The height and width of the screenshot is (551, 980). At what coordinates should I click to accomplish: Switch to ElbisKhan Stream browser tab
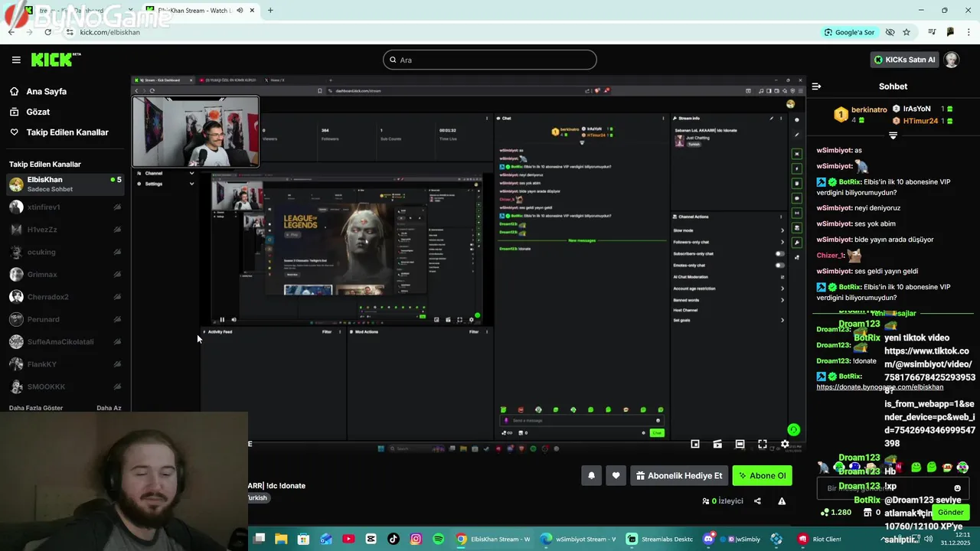click(201, 11)
